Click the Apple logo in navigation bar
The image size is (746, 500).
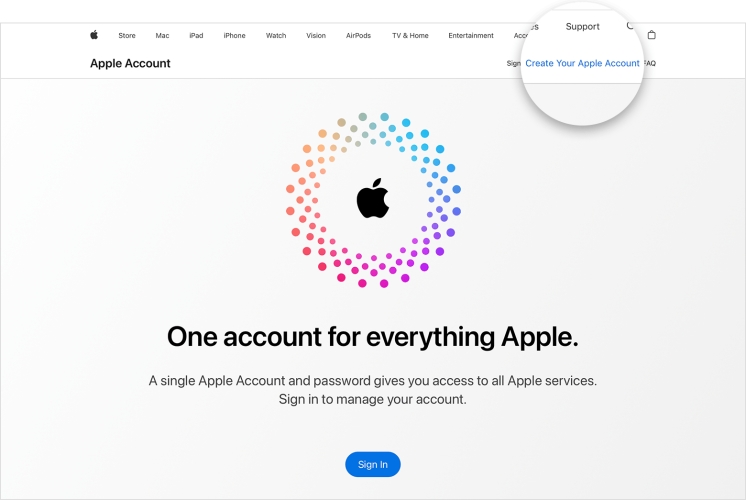click(94, 35)
